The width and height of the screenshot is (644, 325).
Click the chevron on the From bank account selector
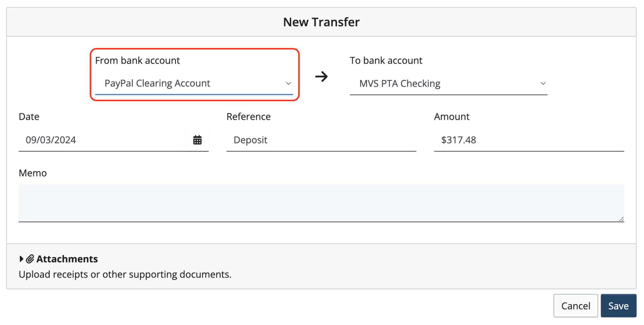(288, 84)
